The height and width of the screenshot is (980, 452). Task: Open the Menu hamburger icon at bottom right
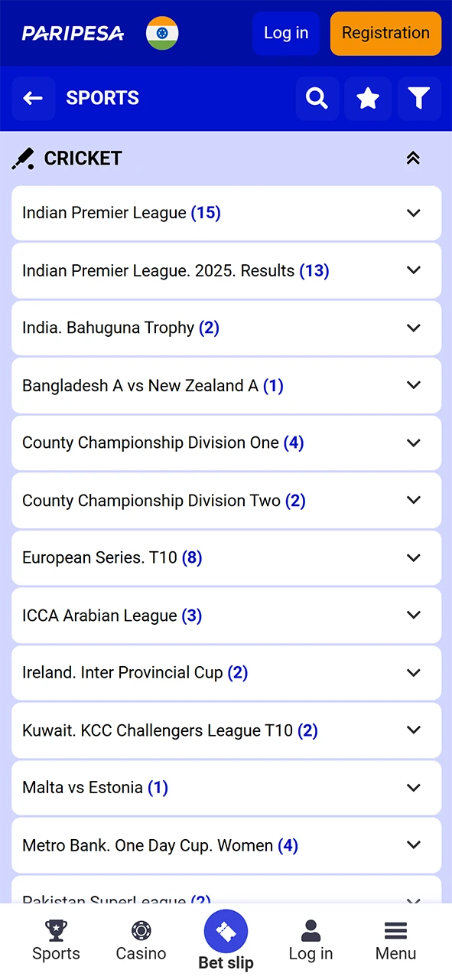395,940
